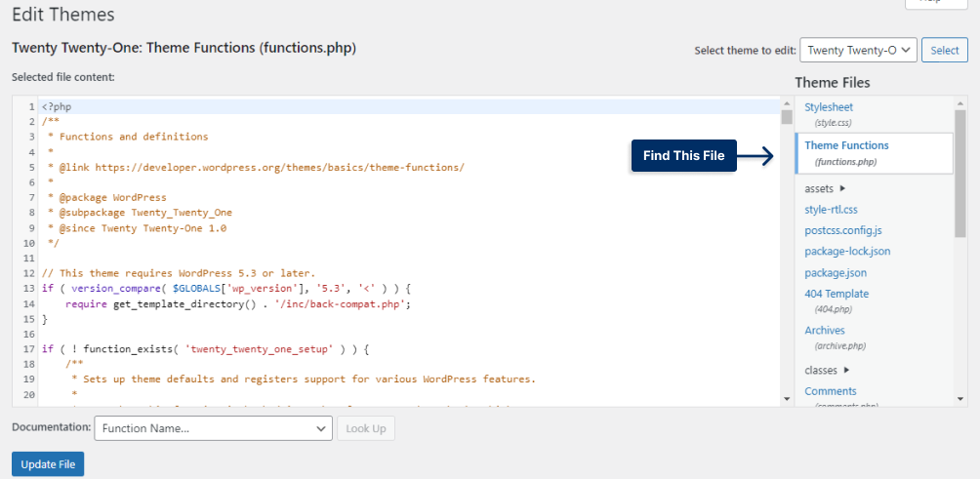980x479 pixels.
Task: Click 'Sets up theme defaults' comment line
Action: tap(304, 379)
